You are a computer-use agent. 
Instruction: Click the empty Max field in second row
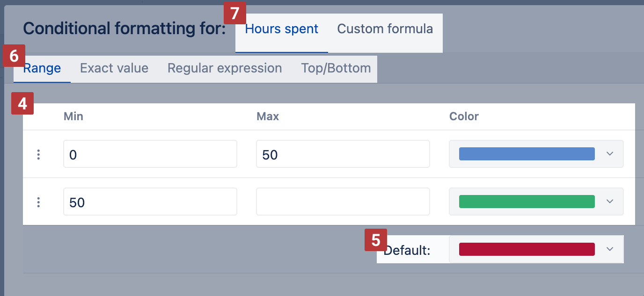coord(343,202)
